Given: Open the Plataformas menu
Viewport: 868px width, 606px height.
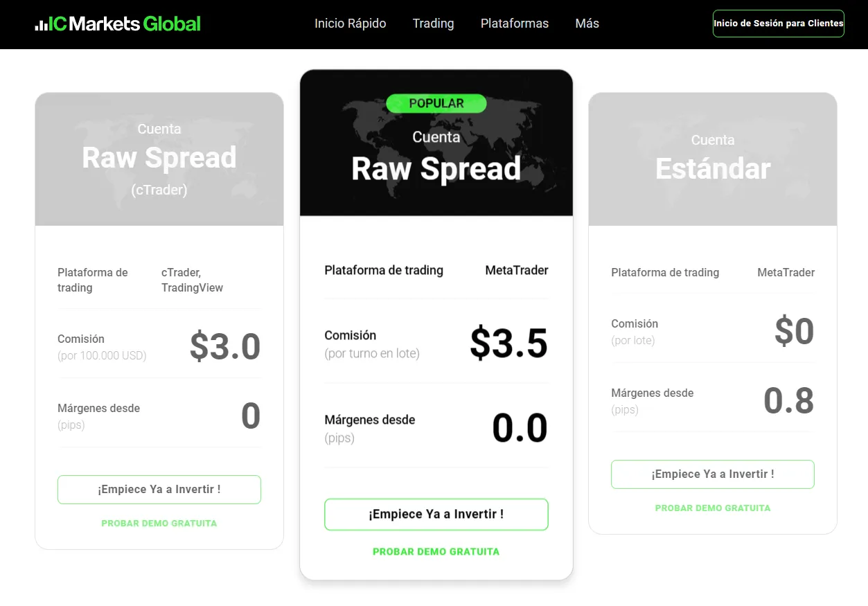Looking at the screenshot, I should [x=515, y=24].
